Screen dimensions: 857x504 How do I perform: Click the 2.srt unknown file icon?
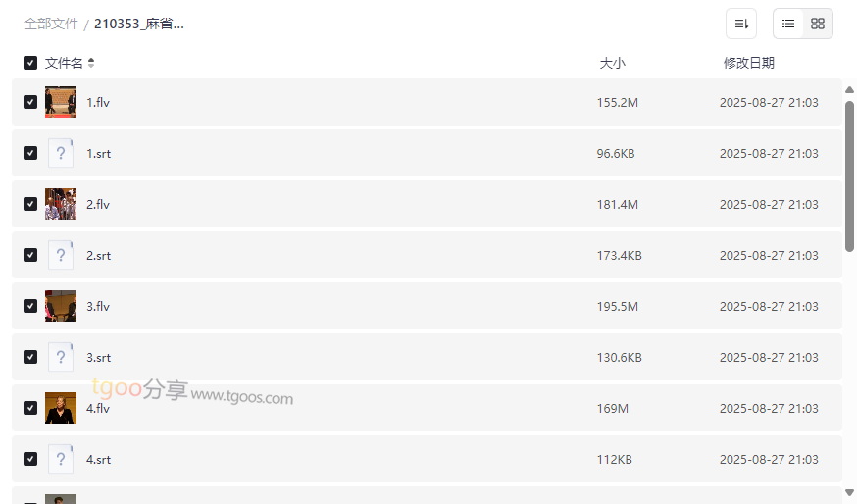(61, 255)
